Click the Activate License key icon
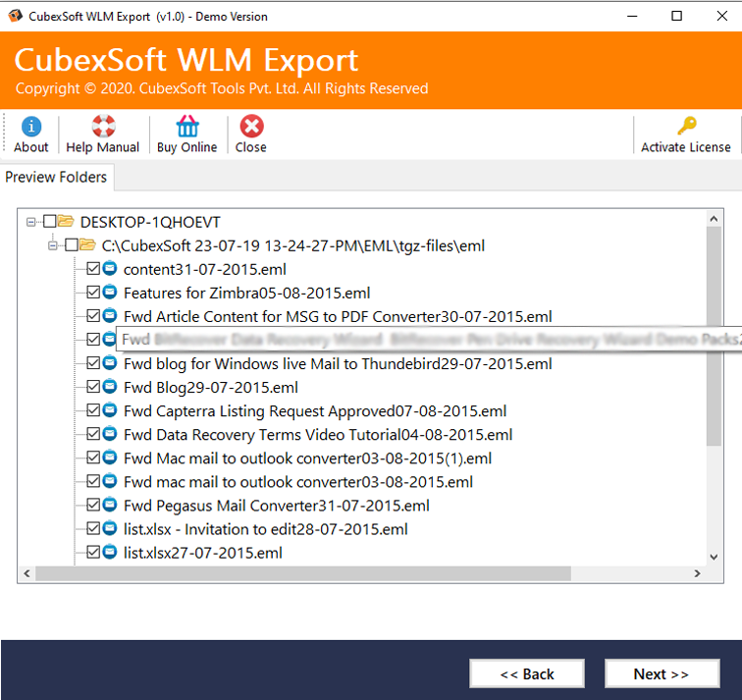Viewport: 742px width, 700px height. tap(686, 127)
